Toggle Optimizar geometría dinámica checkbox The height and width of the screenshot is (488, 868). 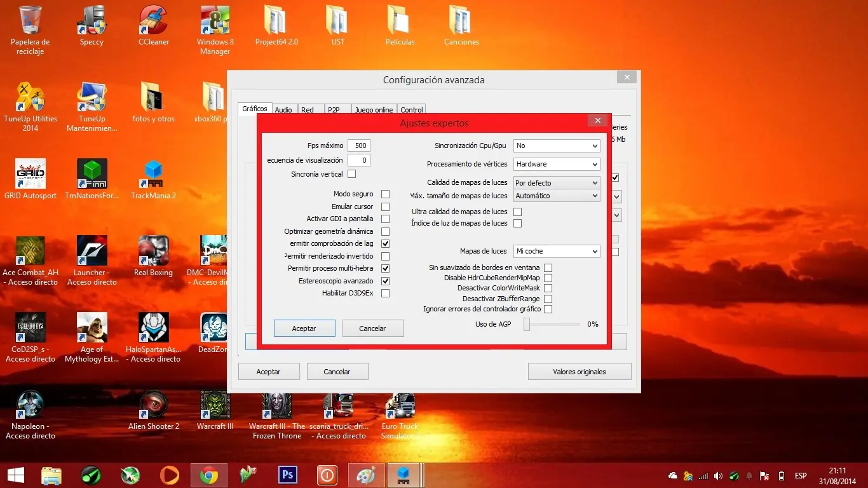click(x=385, y=231)
